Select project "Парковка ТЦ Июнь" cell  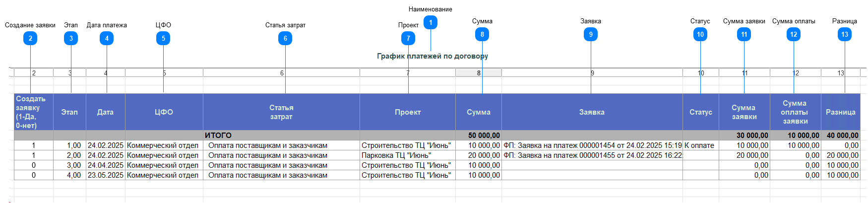pyautogui.click(x=408, y=155)
